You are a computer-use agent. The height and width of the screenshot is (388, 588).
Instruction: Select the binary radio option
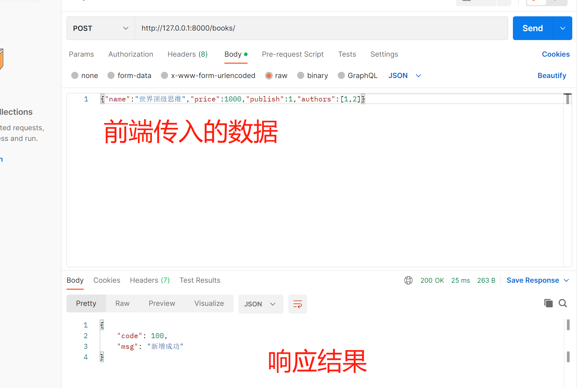(301, 76)
